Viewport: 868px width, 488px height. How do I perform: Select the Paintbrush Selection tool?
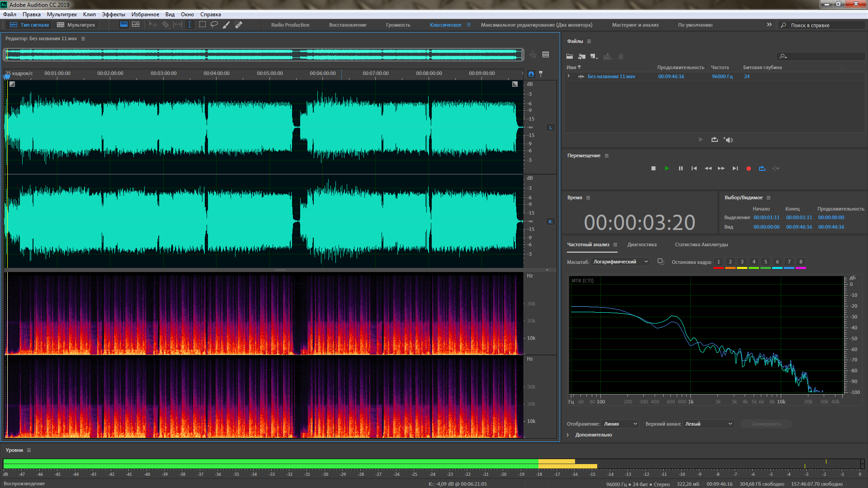pos(226,25)
